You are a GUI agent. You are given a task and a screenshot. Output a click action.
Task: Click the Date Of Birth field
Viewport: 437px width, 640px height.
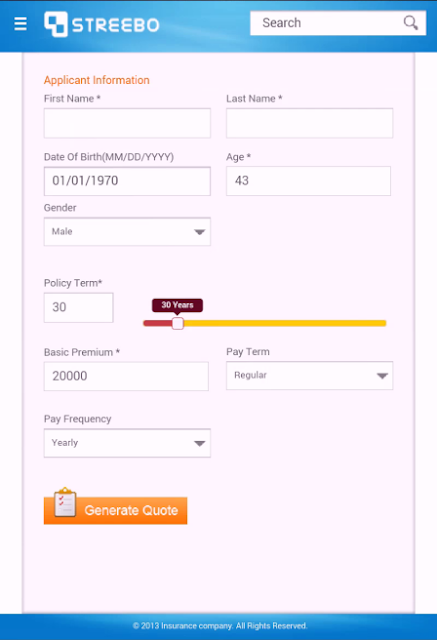tap(127, 181)
